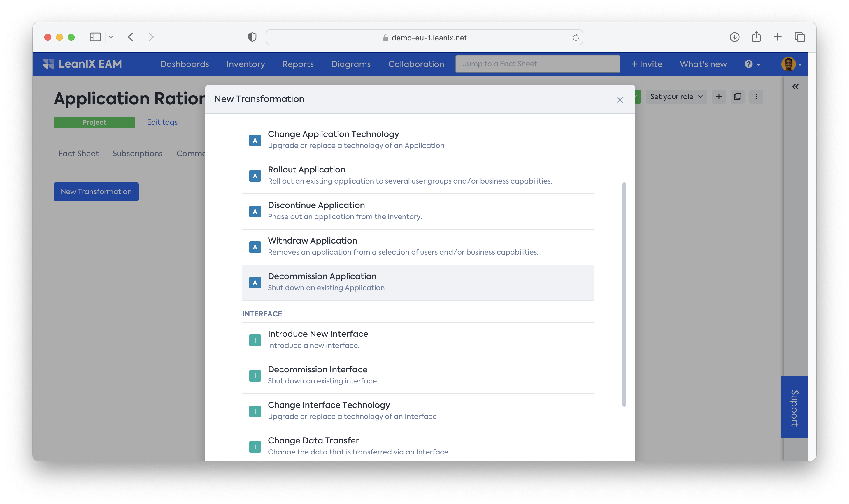Close the New Transformation dialog

point(620,100)
